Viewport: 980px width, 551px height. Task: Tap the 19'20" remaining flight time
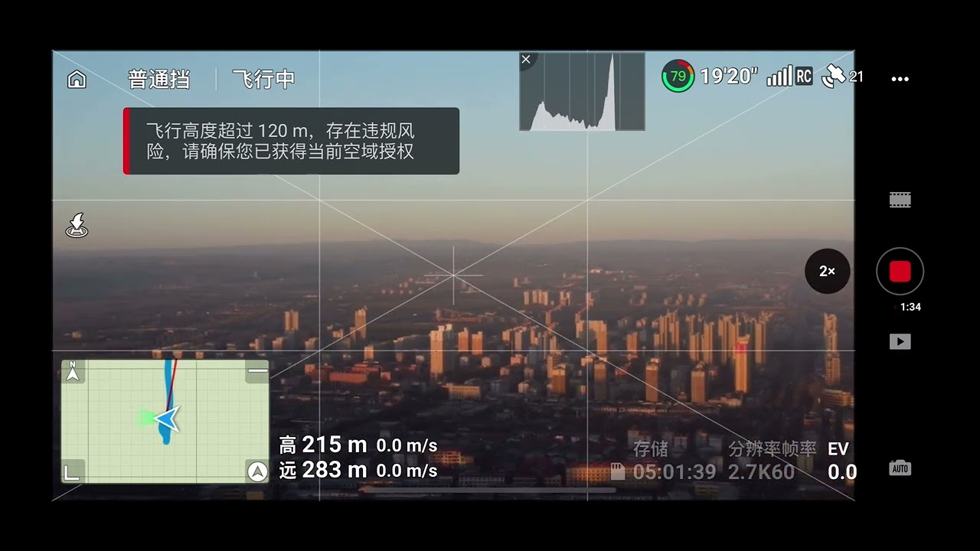click(729, 76)
